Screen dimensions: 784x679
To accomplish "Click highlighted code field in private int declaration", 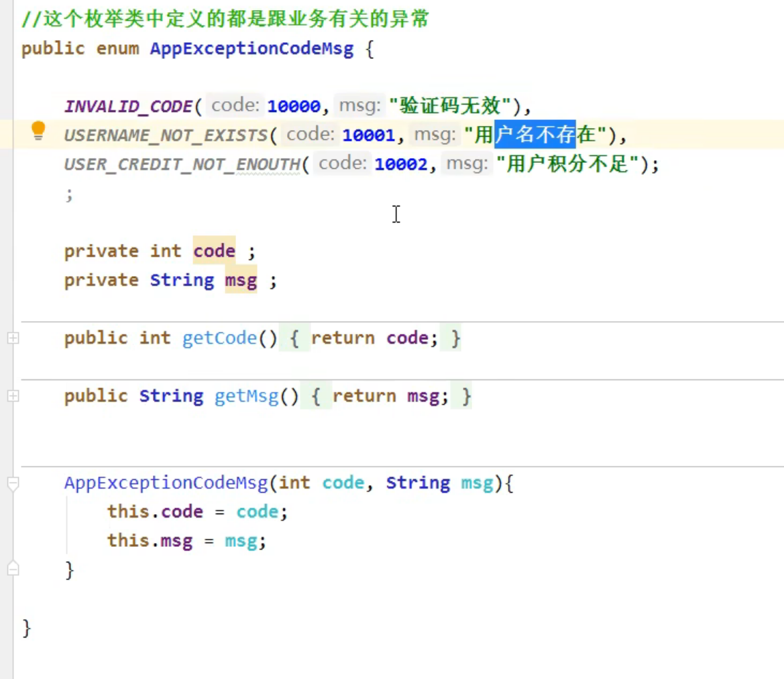I will point(214,251).
